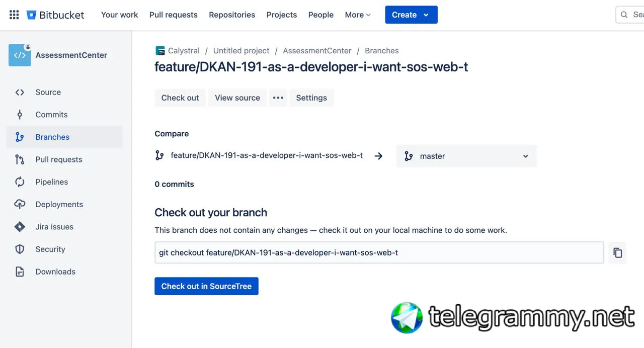This screenshot has height=348, width=644.
Task: Expand the More menu in top navigation
Action: point(358,15)
